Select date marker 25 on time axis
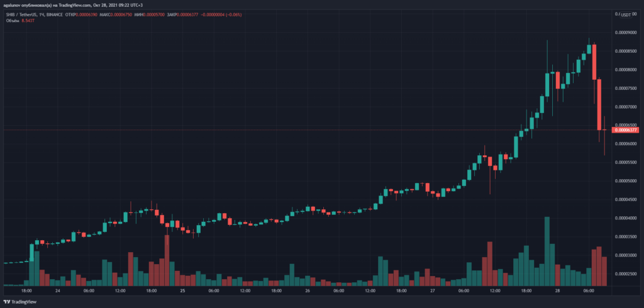The width and height of the screenshot is (644, 308). click(182, 291)
